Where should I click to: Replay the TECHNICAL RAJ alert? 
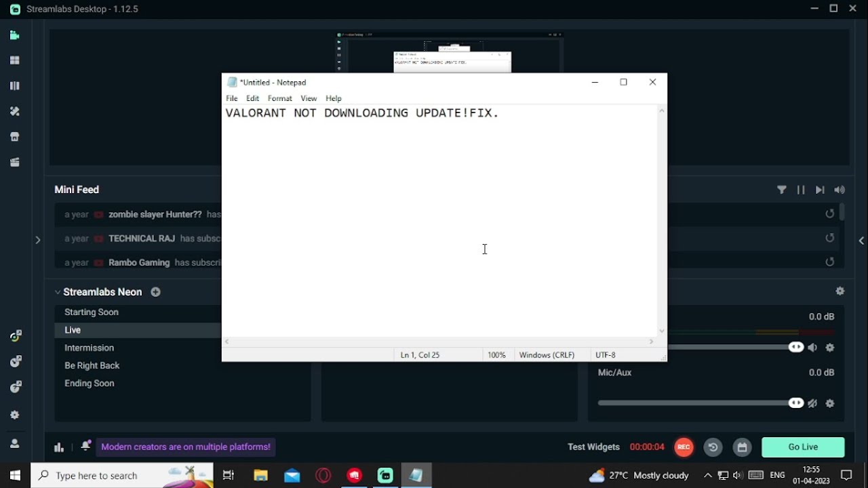click(829, 238)
